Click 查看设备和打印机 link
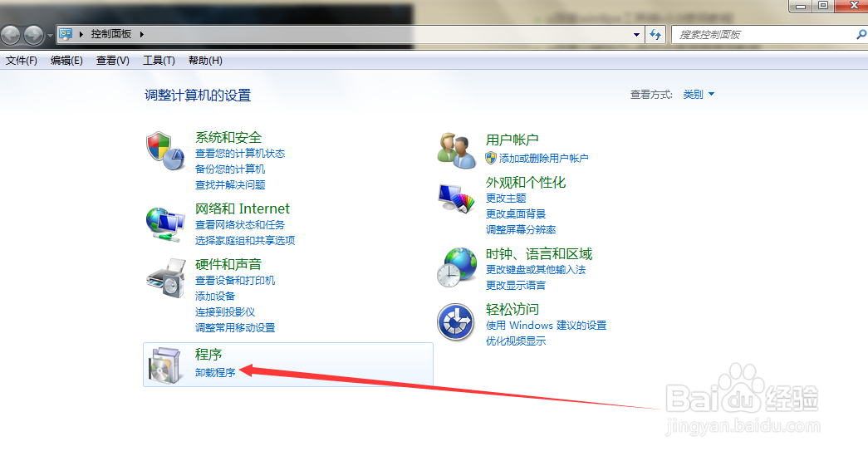 coord(235,281)
